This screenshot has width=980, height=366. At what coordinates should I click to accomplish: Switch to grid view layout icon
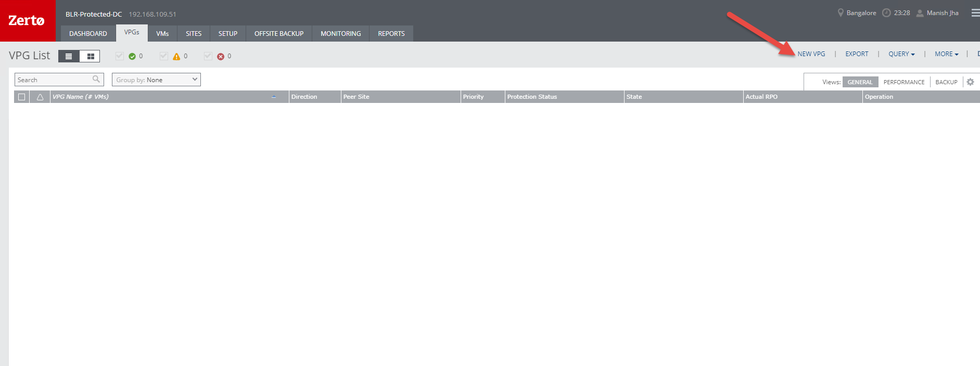point(90,56)
